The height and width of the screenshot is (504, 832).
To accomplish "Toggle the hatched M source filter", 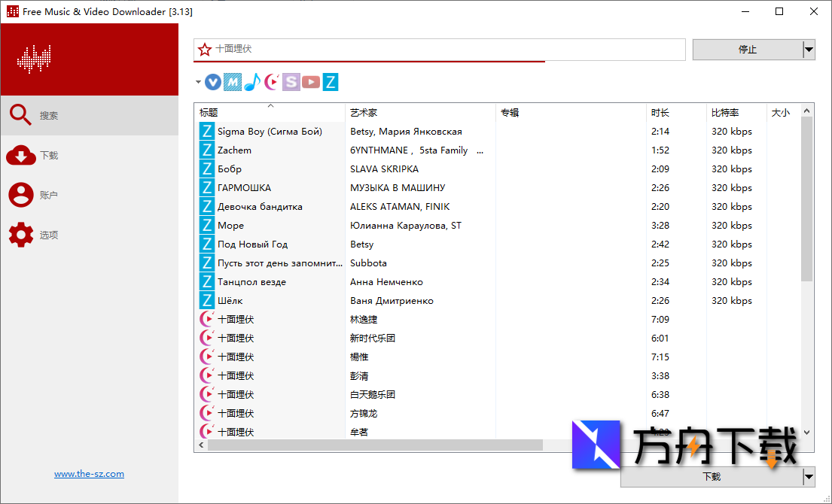I will click(x=234, y=82).
